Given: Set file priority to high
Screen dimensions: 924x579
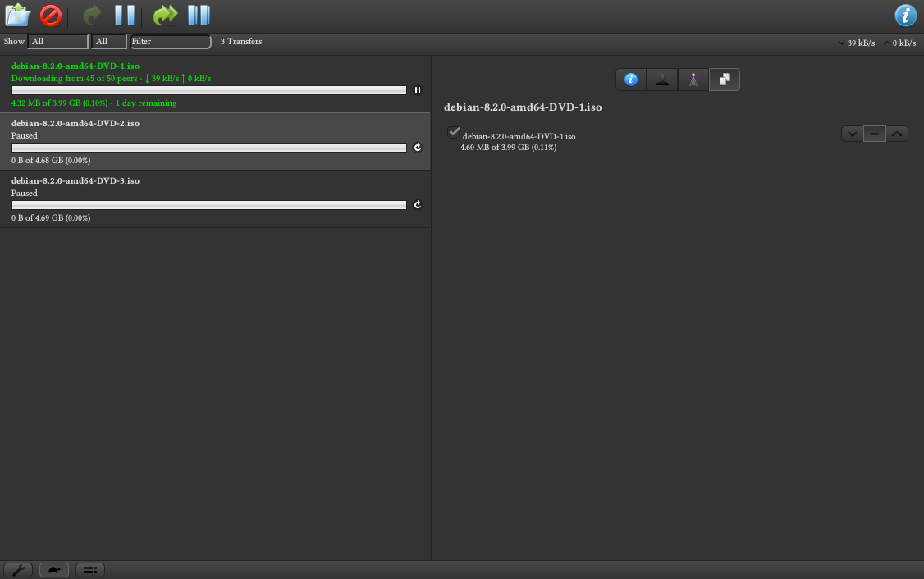Looking at the screenshot, I should [x=897, y=134].
